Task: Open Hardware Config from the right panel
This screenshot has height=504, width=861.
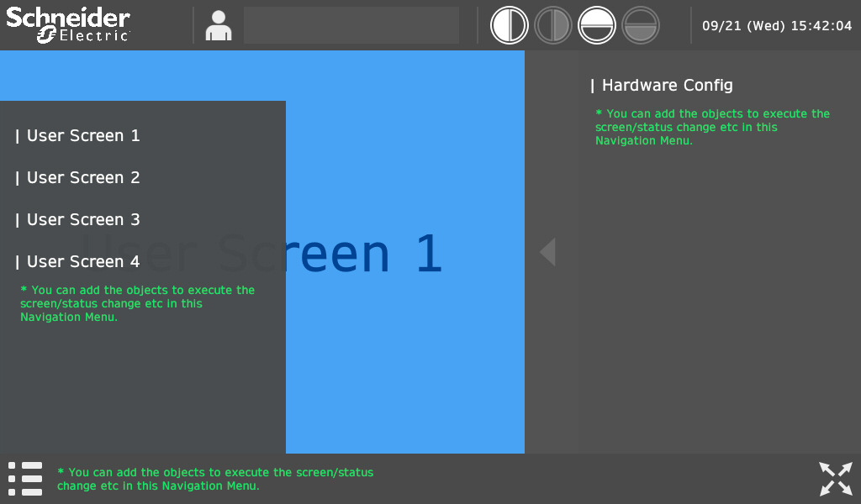Action: 667,86
